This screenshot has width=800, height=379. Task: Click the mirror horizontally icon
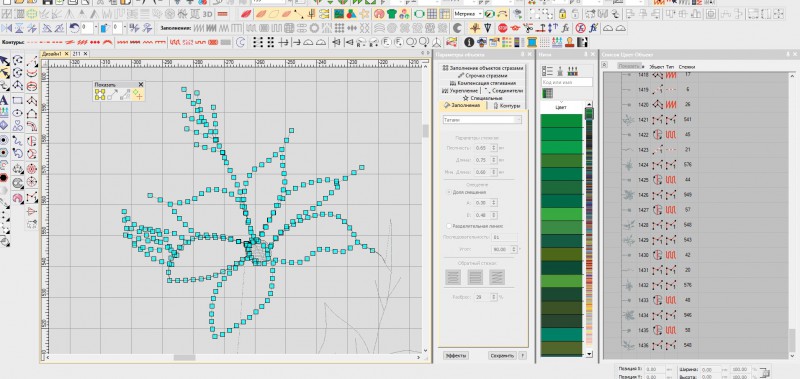point(7,28)
